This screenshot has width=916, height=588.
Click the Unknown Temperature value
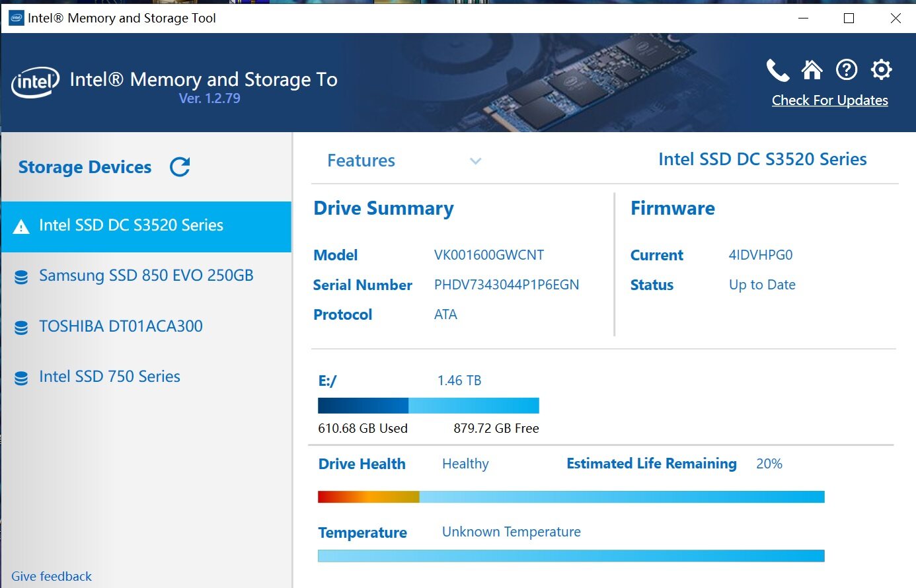512,532
